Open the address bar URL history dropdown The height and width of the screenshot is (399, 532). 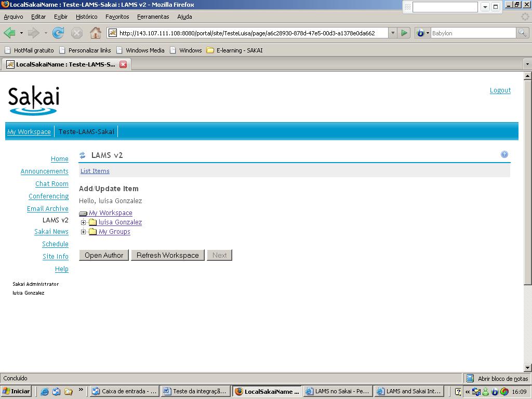coord(393,33)
